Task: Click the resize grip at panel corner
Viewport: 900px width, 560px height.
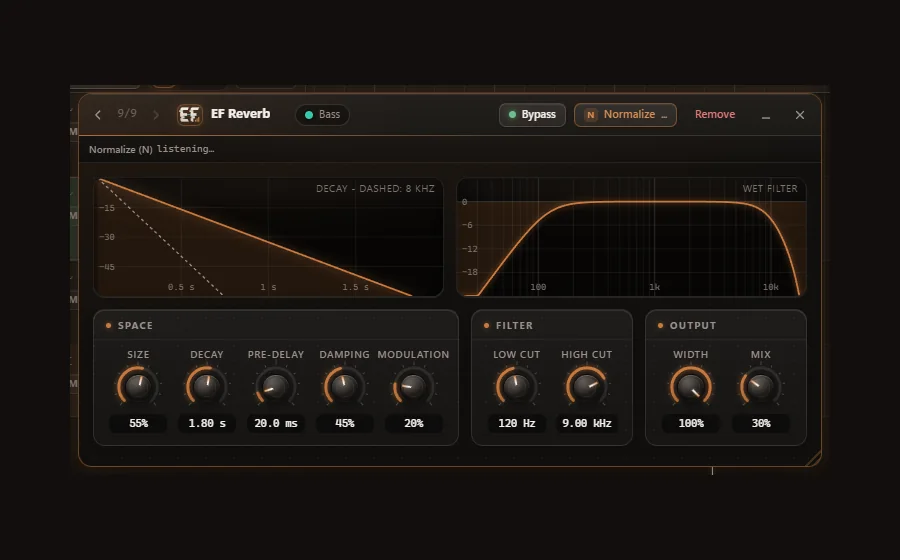Action: 813,458
